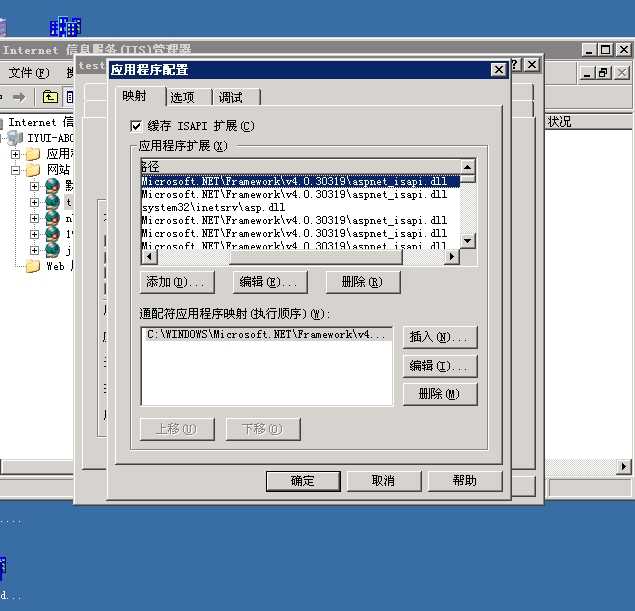
Task: Toggle the 缓存 ISAPI 扩展 checkbox
Action: [x=136, y=126]
